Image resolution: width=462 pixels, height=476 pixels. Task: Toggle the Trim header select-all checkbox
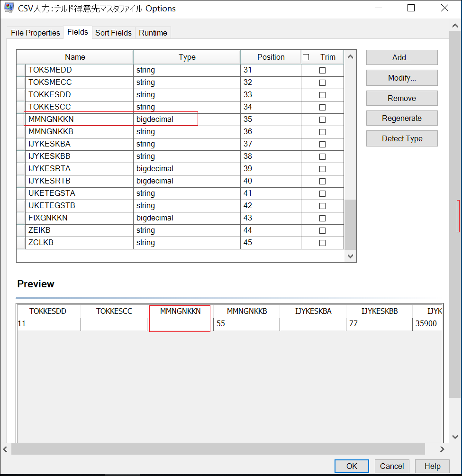306,57
